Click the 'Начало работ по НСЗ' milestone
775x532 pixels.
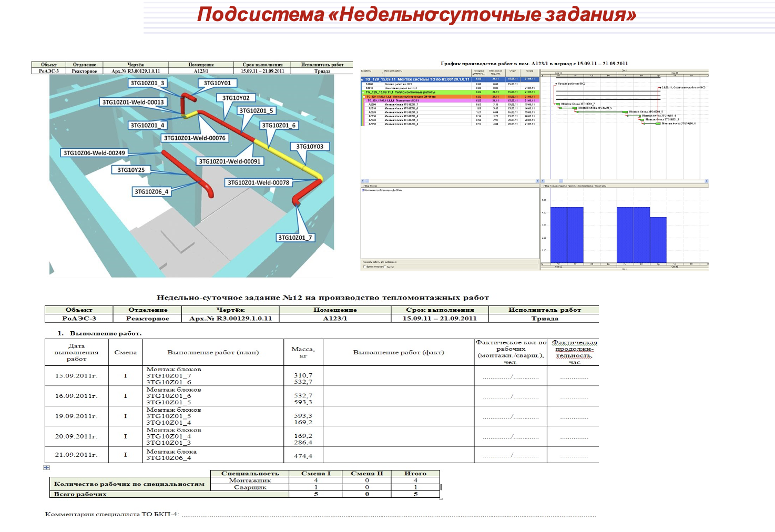point(556,84)
